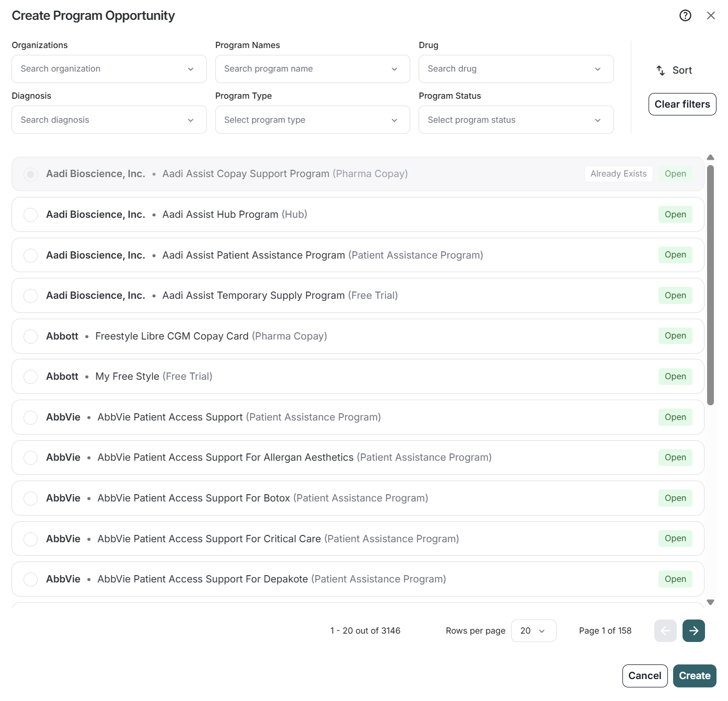This screenshot has width=728, height=701.
Task: Click "AbbVie Patient Access Support For Critical Care"
Action: [x=210, y=539]
